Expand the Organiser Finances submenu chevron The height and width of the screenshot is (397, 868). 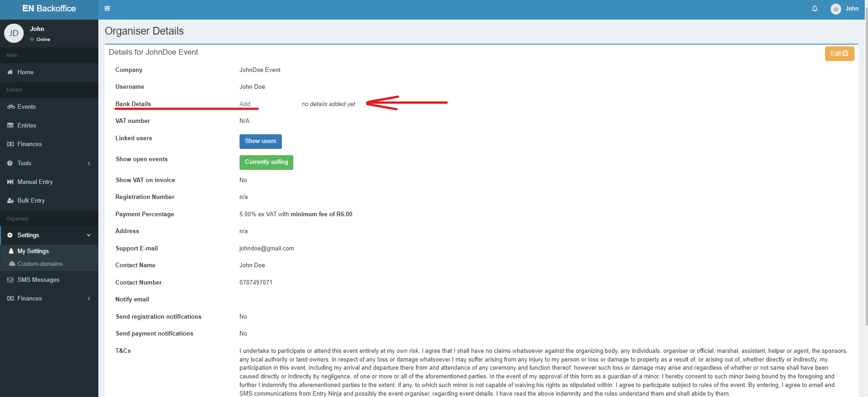89,299
